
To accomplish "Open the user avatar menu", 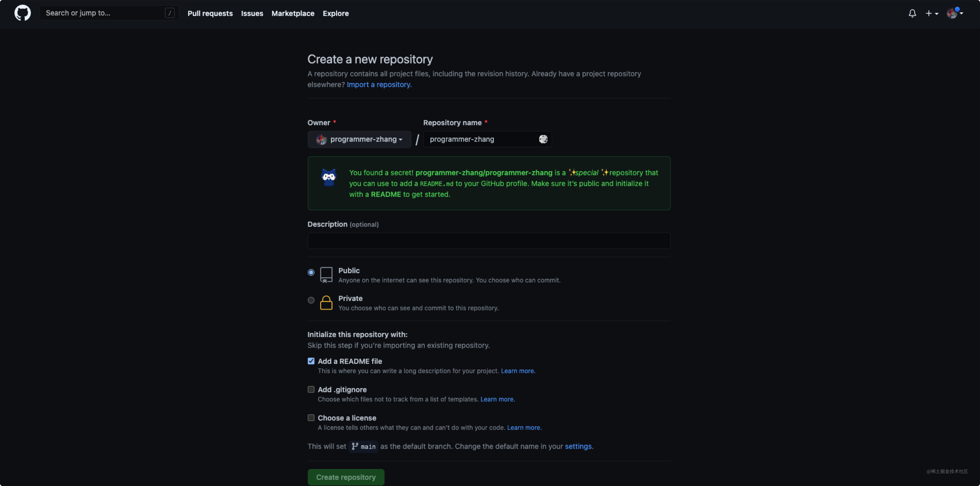I will [x=955, y=13].
